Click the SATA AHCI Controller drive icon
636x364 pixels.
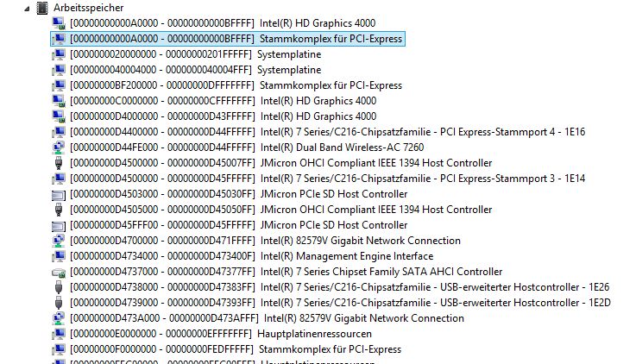[59, 273]
